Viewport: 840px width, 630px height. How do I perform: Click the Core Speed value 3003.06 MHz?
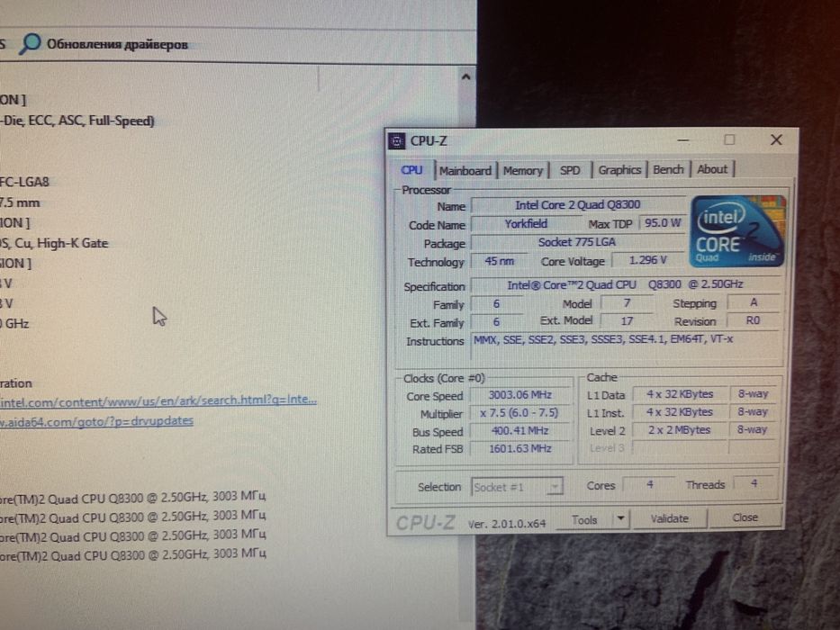pos(519,395)
